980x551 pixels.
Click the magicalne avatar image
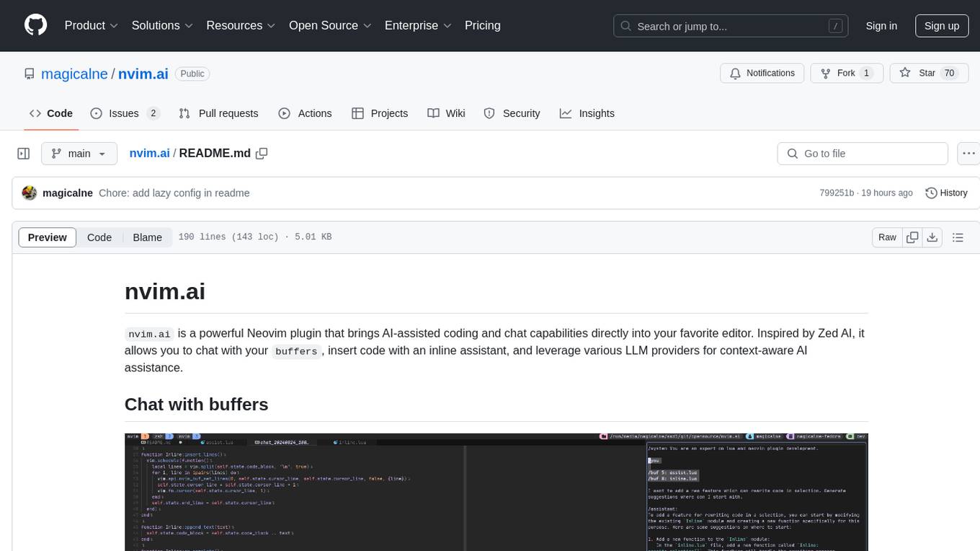coord(30,193)
